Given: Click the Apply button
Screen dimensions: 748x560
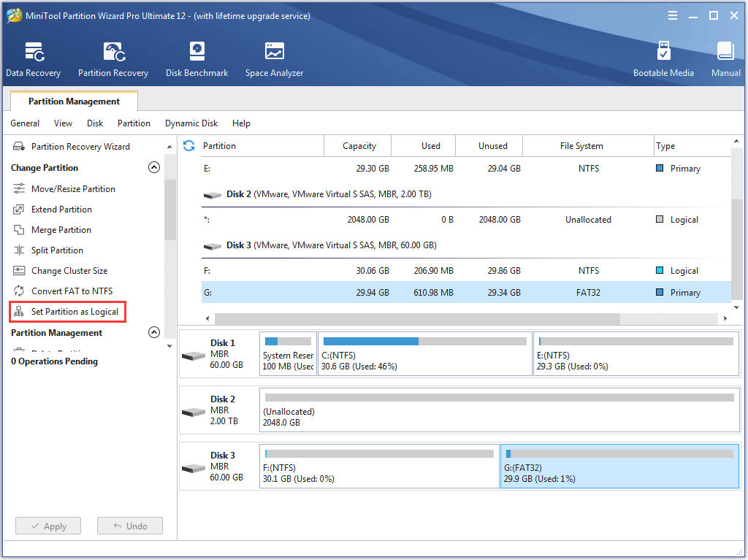Looking at the screenshot, I should [48, 526].
